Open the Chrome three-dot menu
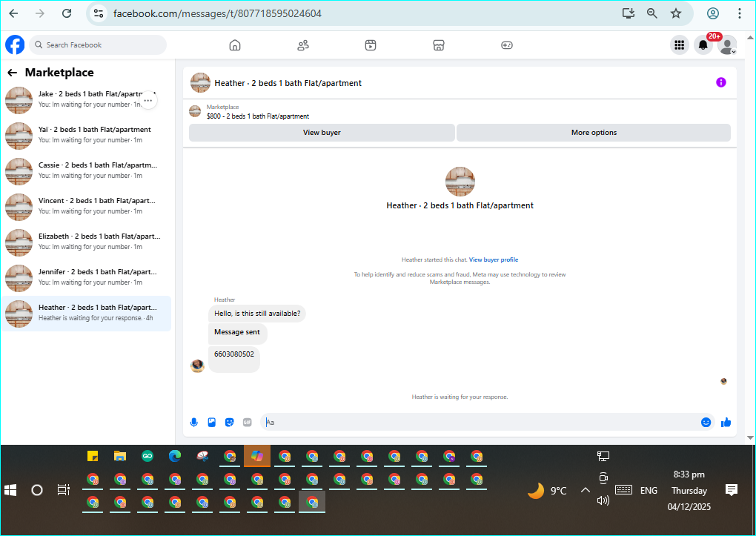The width and height of the screenshot is (756, 536). coord(739,13)
